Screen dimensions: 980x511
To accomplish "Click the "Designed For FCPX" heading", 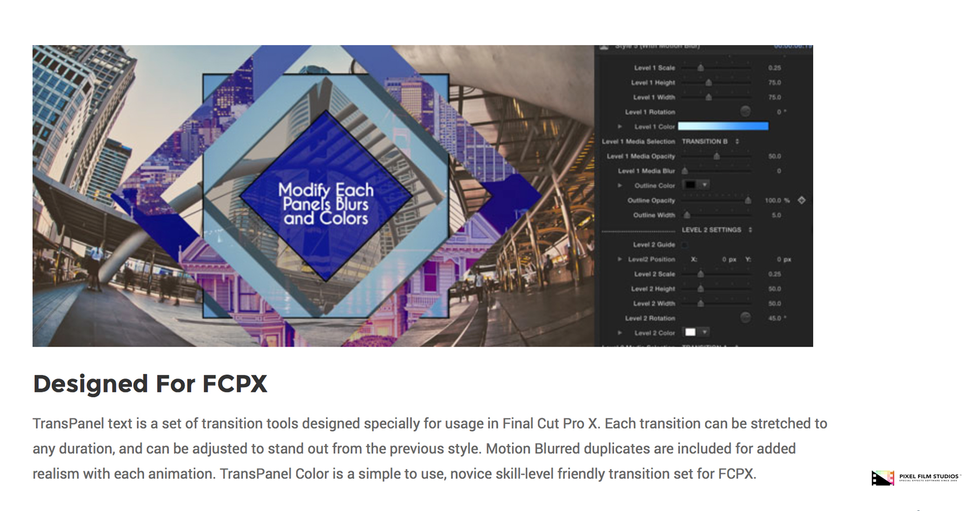I will (x=150, y=384).
